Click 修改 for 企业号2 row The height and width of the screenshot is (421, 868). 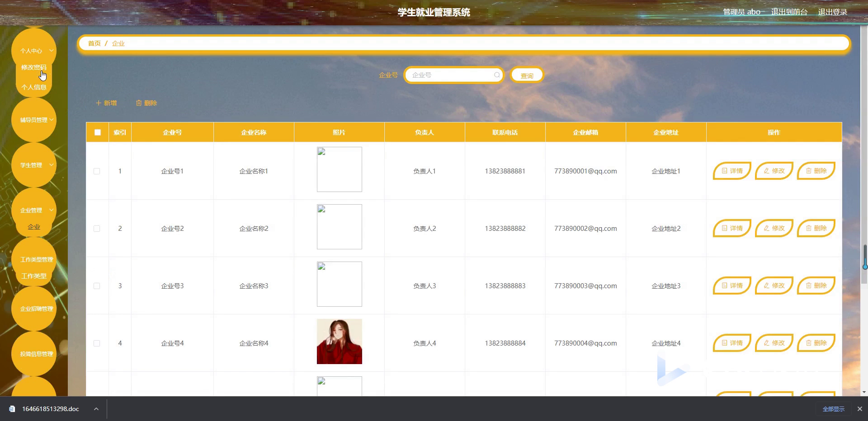click(x=774, y=228)
